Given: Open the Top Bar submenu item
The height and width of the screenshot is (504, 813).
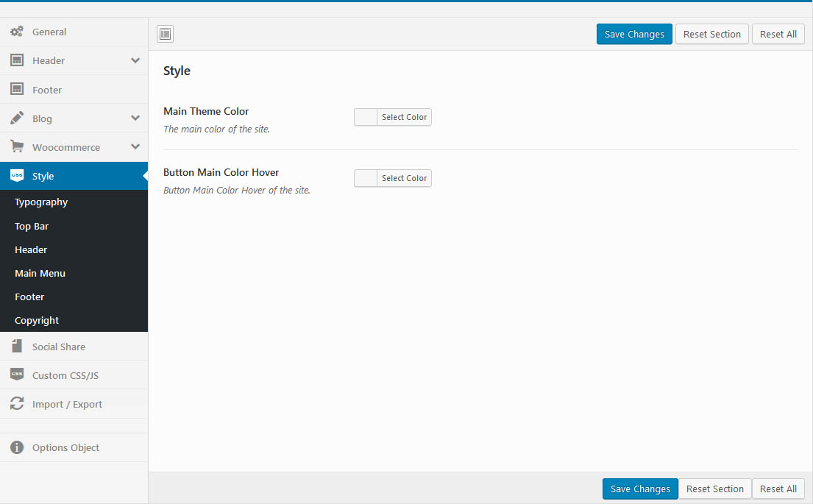Looking at the screenshot, I should coord(32,226).
